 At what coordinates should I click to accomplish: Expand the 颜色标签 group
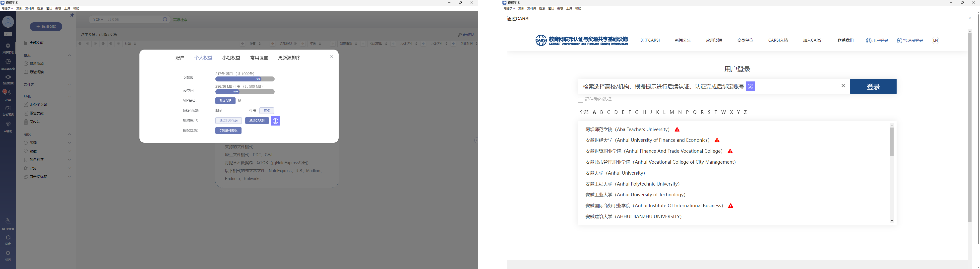(x=69, y=160)
